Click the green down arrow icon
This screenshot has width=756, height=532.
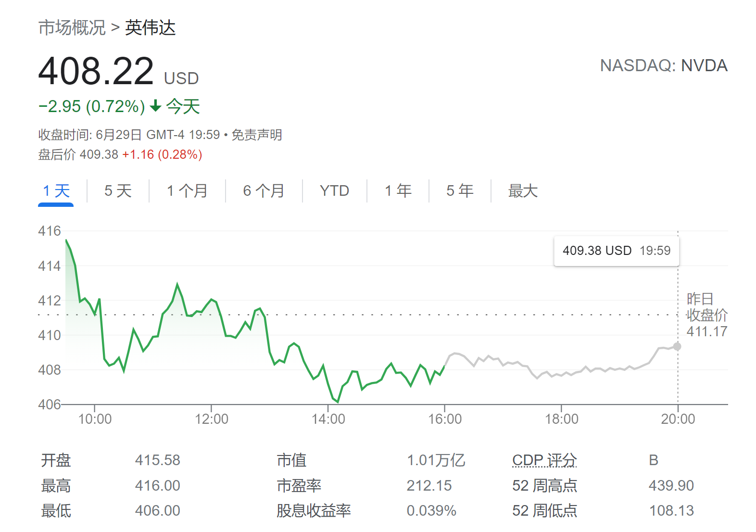[x=155, y=106]
